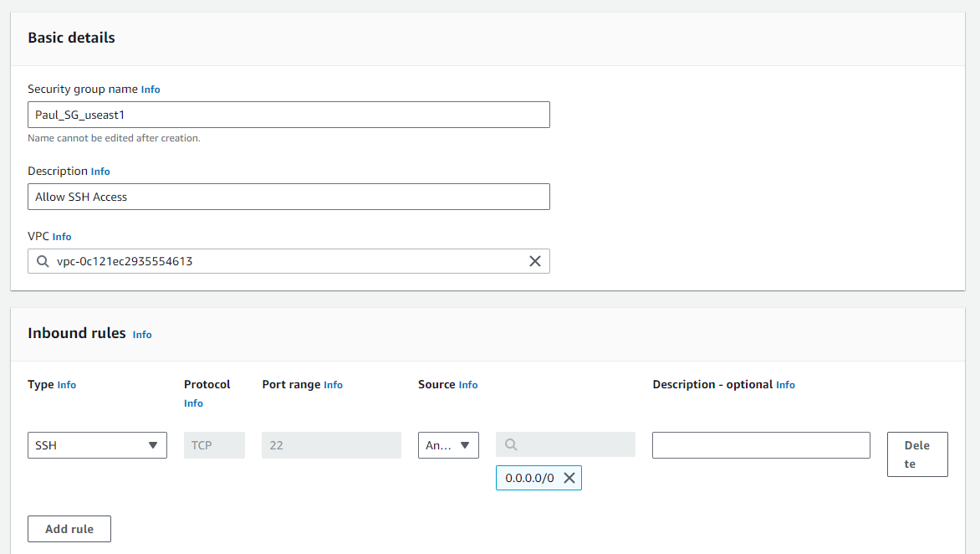Click the rule description optional text box
The image size is (980, 554).
point(761,445)
